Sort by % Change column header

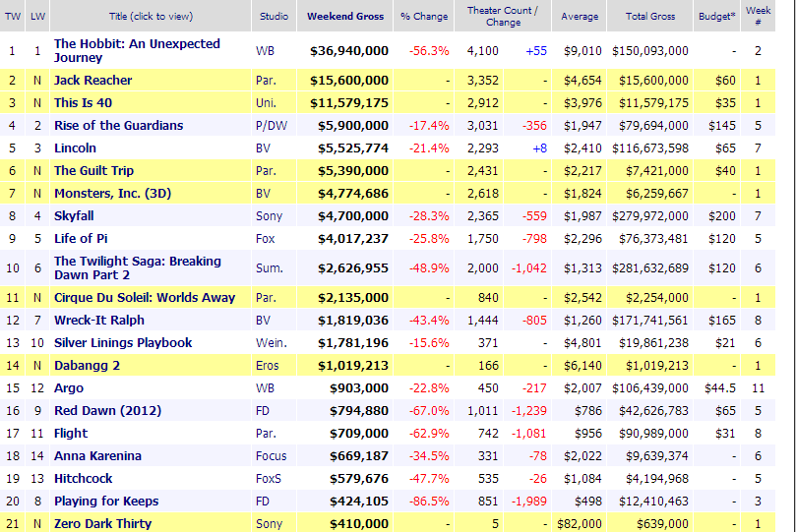coord(424,17)
